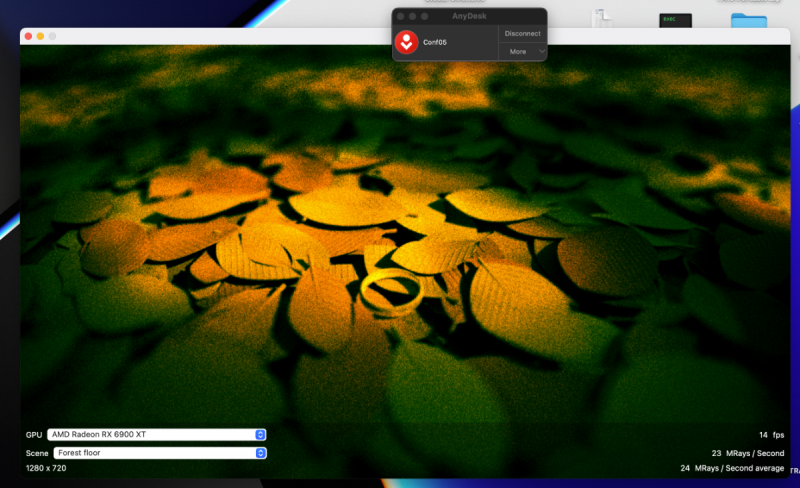This screenshot has height=488, width=800.
Task: Click the 24 MRays / Second average readout
Action: pyautogui.click(x=732, y=468)
